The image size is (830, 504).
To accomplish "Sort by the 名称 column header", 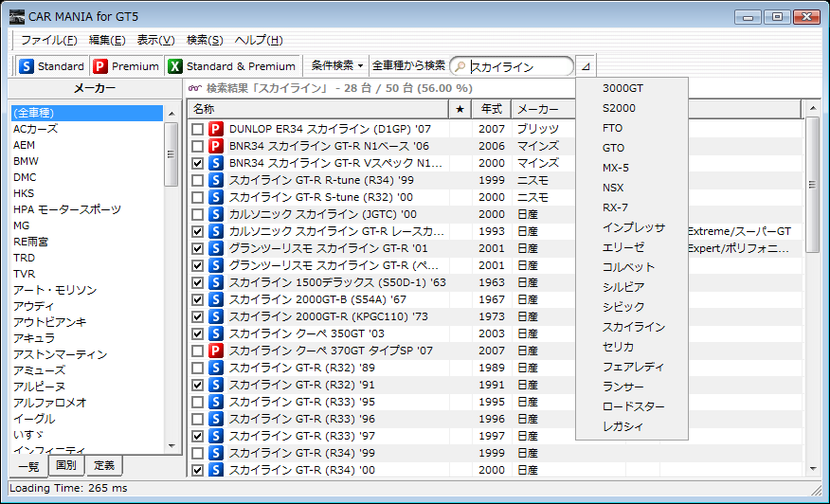I will tap(318, 109).
